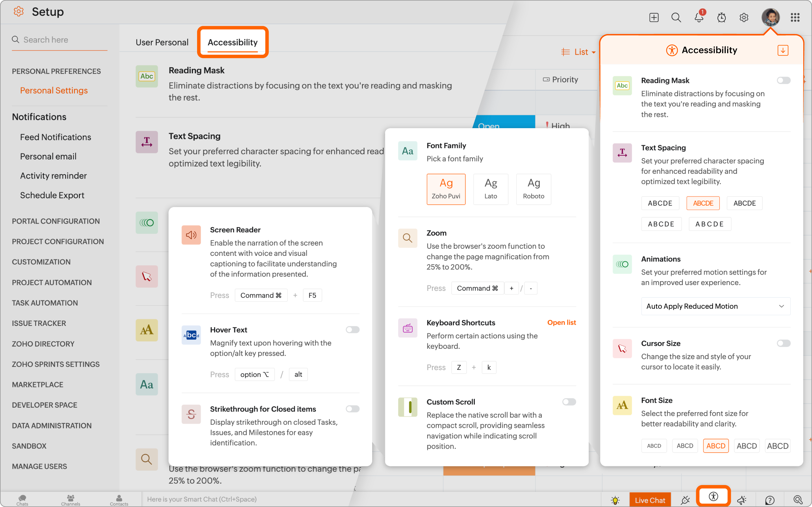Click the notifications bell icon

pyautogui.click(x=699, y=17)
